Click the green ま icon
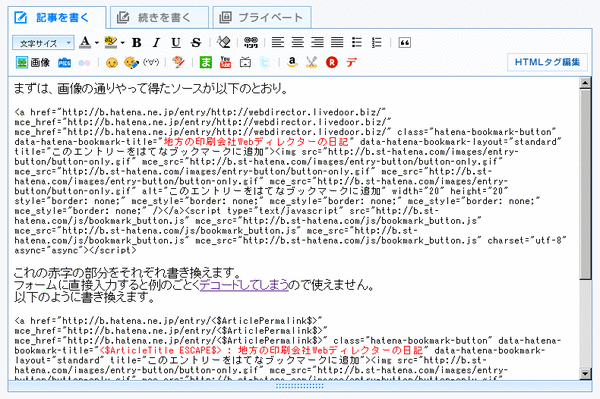Viewport: 600px width, 399px height. click(206, 62)
